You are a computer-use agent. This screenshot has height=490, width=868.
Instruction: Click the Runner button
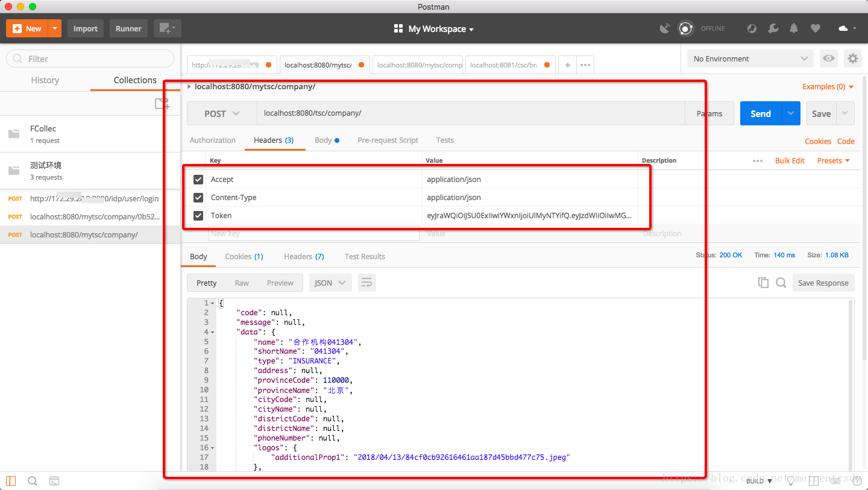[x=128, y=28]
